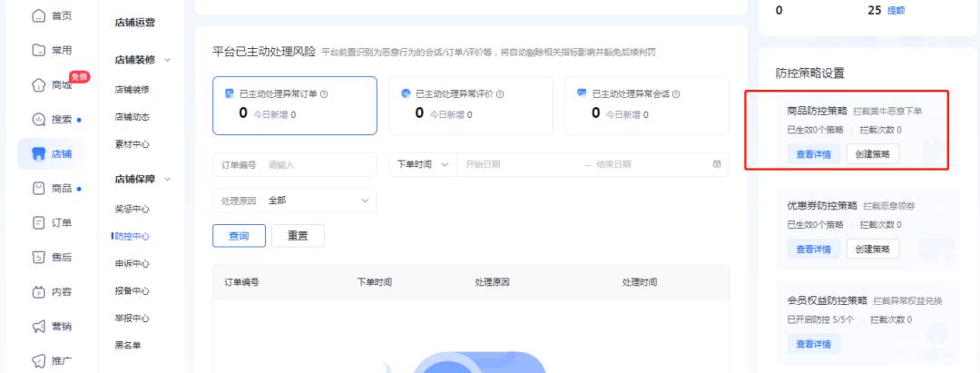Click the 重置 reset button
This screenshot has height=373, width=980.
tap(299, 236)
